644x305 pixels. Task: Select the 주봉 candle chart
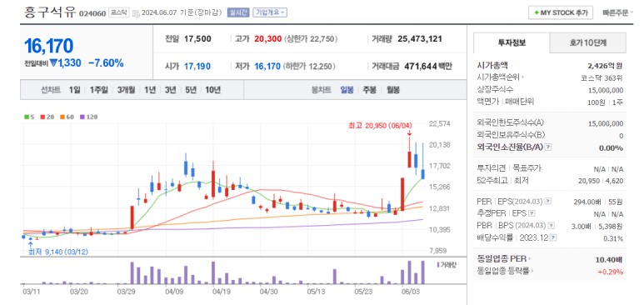pos(370,90)
